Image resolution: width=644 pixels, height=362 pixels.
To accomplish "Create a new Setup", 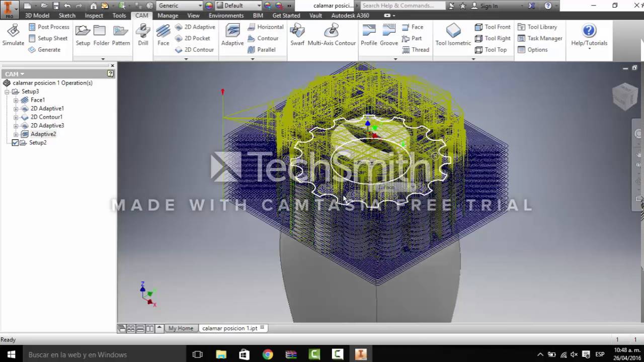I will pyautogui.click(x=83, y=35).
